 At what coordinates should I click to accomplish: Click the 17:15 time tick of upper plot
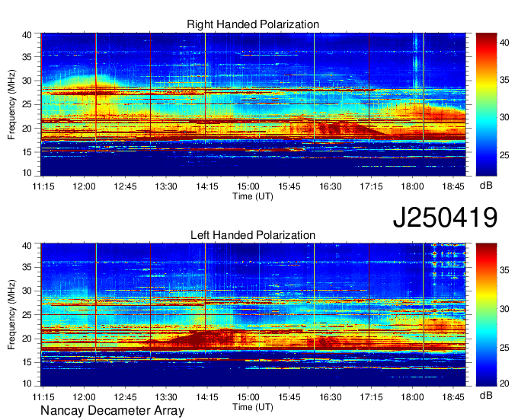pos(371,186)
